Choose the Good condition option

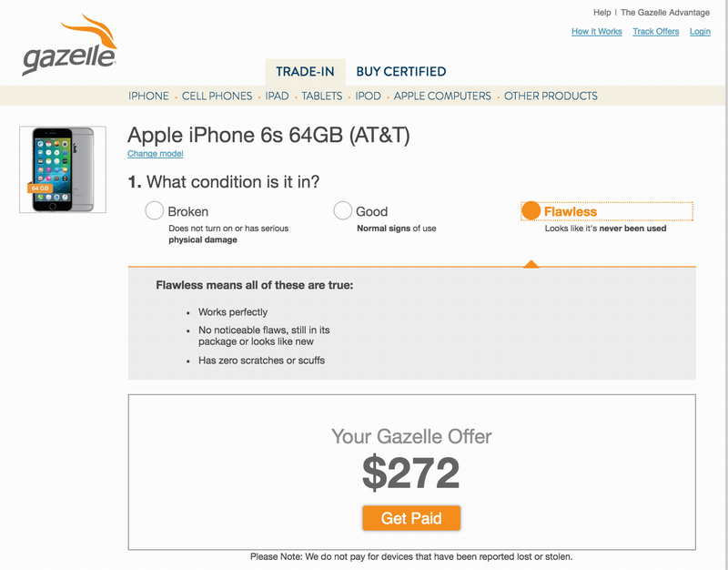(x=343, y=210)
